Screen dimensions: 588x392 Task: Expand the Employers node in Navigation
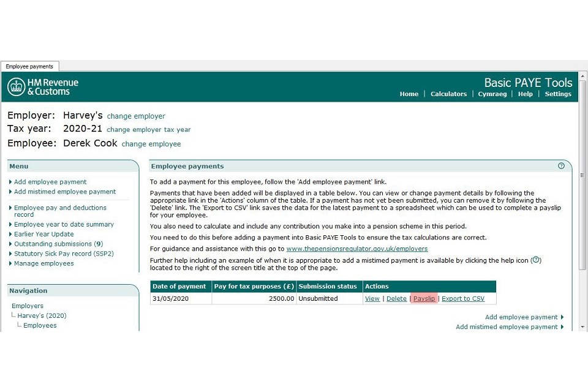coord(27,306)
